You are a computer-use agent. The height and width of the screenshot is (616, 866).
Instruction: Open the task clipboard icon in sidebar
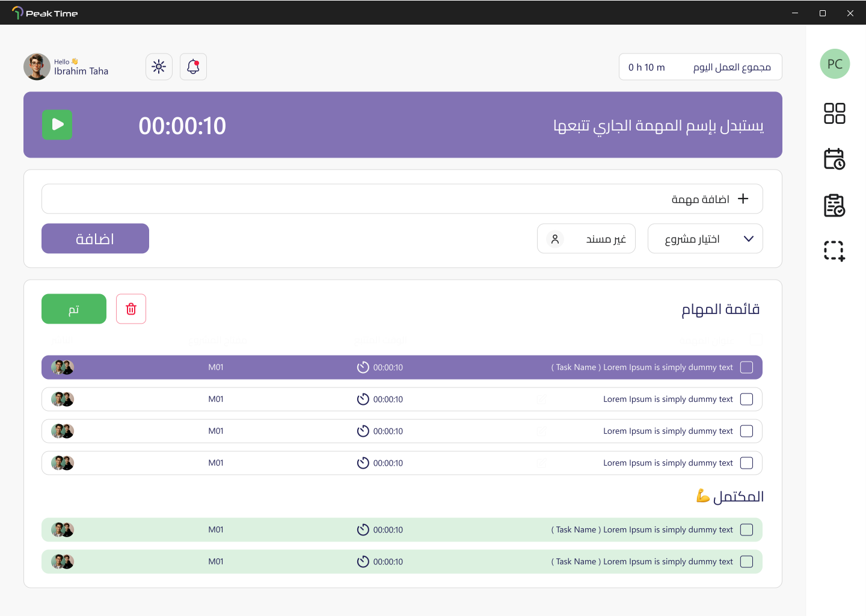(834, 205)
